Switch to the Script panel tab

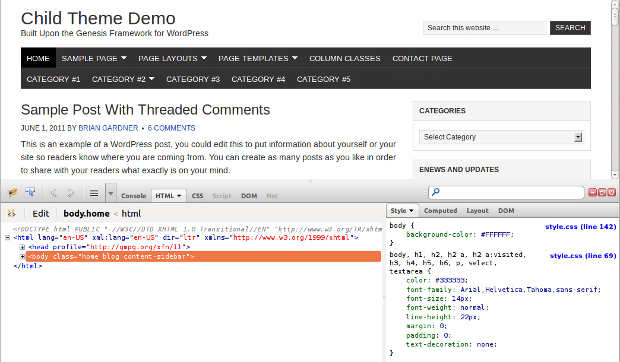[x=221, y=196]
